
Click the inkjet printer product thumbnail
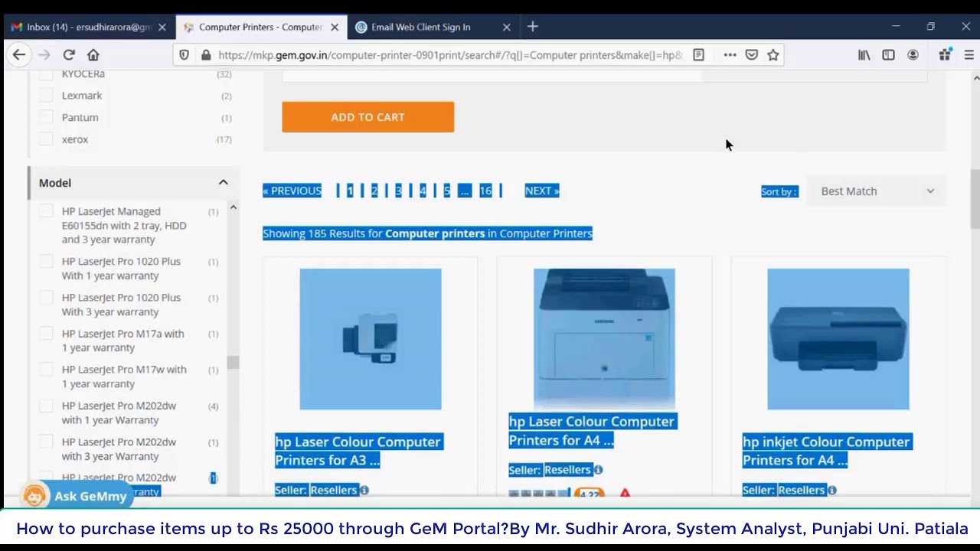pyautogui.click(x=838, y=339)
